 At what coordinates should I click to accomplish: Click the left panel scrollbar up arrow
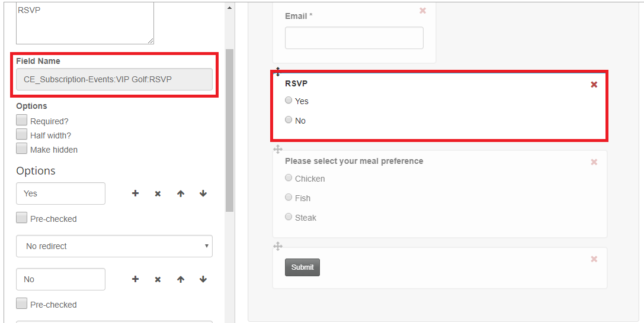[230, 8]
